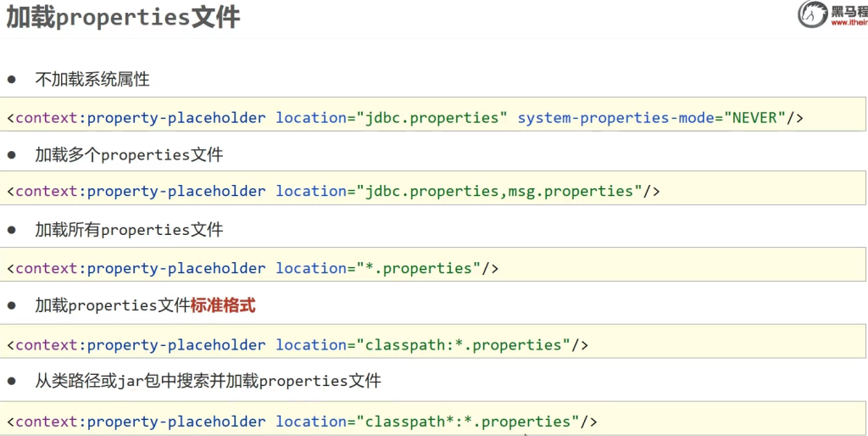Click the "classpath:*.properties" location value
Screen dimensions: 868x436
[463, 344]
